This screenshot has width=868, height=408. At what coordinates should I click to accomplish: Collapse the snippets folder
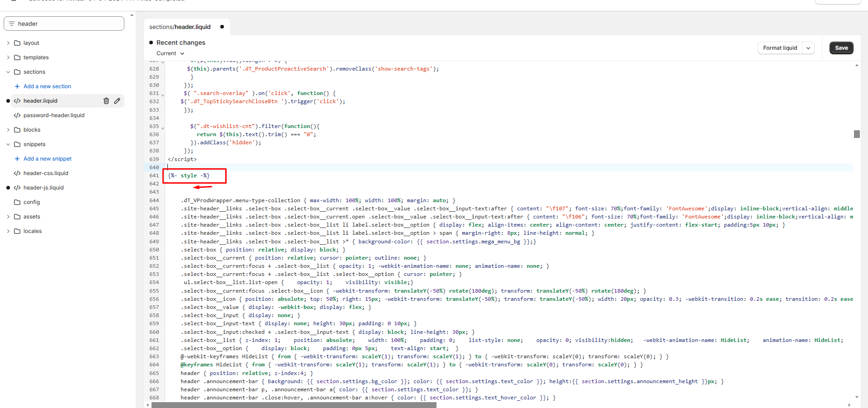click(8, 144)
